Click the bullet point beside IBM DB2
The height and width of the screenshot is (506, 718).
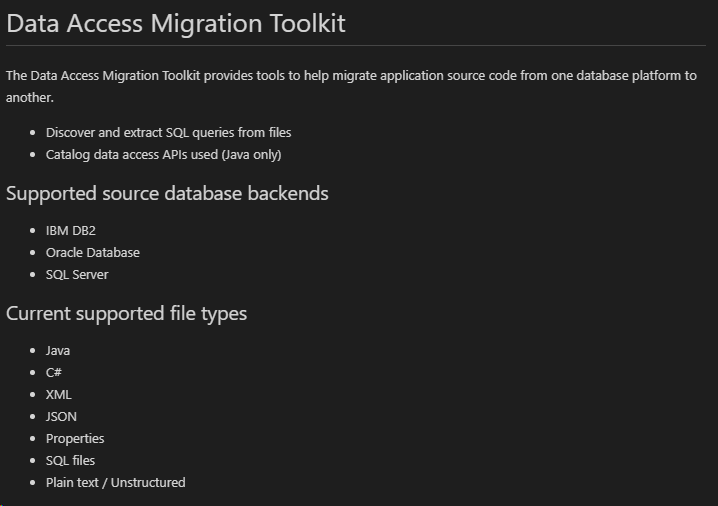33,230
